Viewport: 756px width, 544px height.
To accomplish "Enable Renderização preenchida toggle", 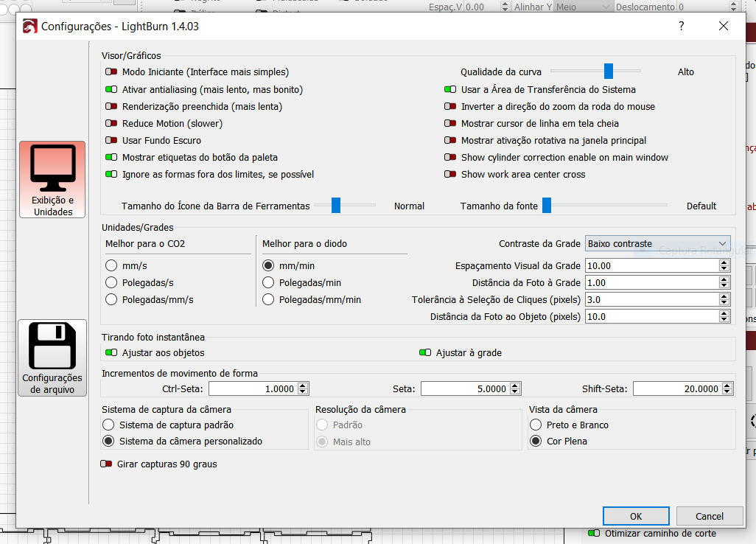I will tap(111, 106).
